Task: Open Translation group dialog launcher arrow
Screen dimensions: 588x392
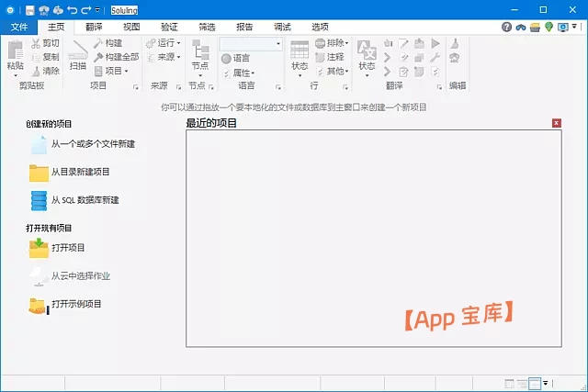Action: [x=439, y=87]
